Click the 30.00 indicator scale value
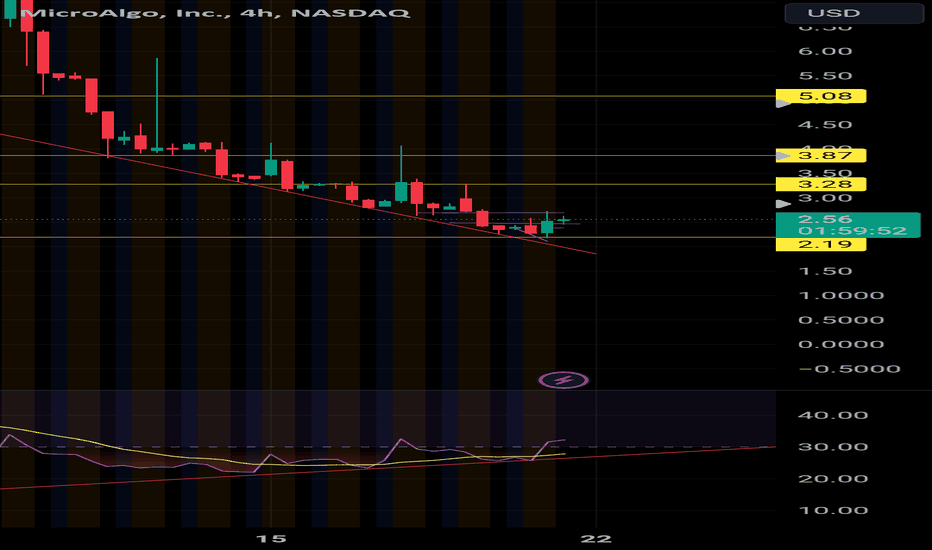The width and height of the screenshot is (932, 550). click(833, 447)
